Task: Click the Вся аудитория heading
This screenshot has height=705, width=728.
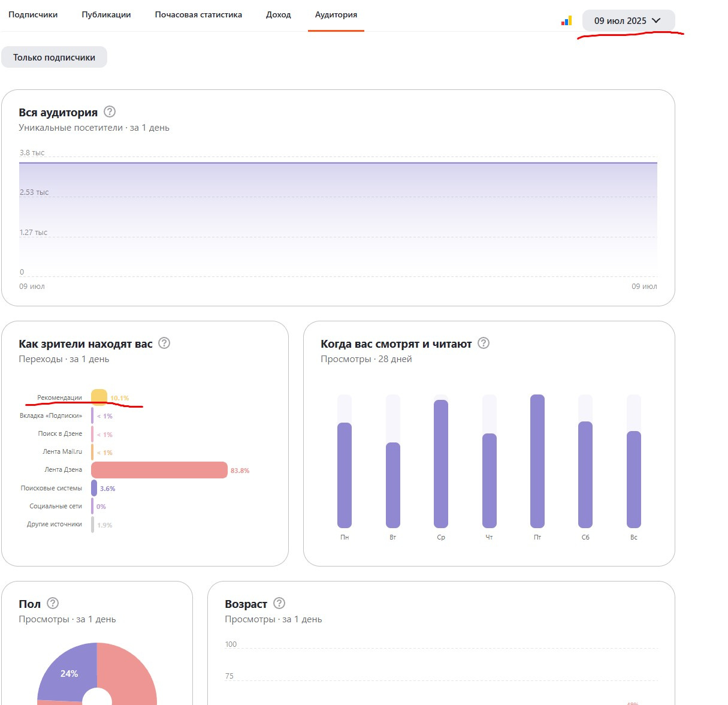Action: pos(58,112)
